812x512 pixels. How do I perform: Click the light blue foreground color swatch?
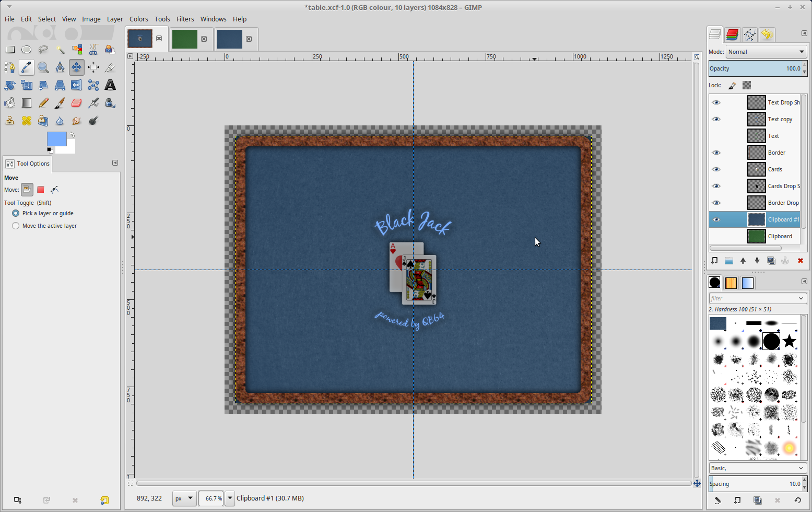click(56, 139)
